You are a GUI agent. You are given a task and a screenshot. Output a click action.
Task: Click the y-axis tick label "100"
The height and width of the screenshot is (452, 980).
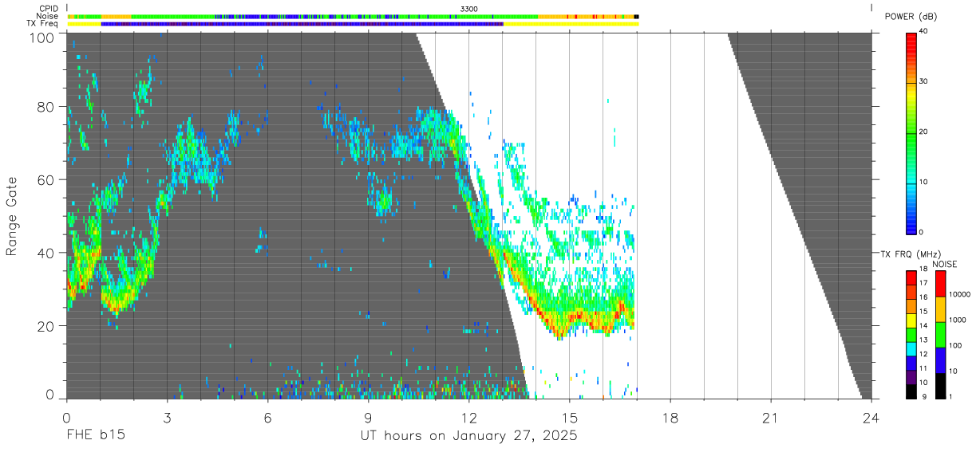pyautogui.click(x=42, y=37)
